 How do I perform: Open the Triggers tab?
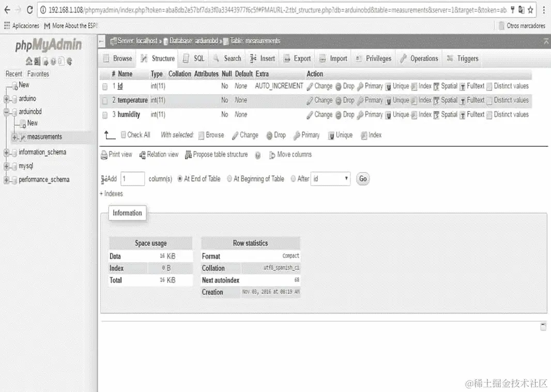pos(463,59)
